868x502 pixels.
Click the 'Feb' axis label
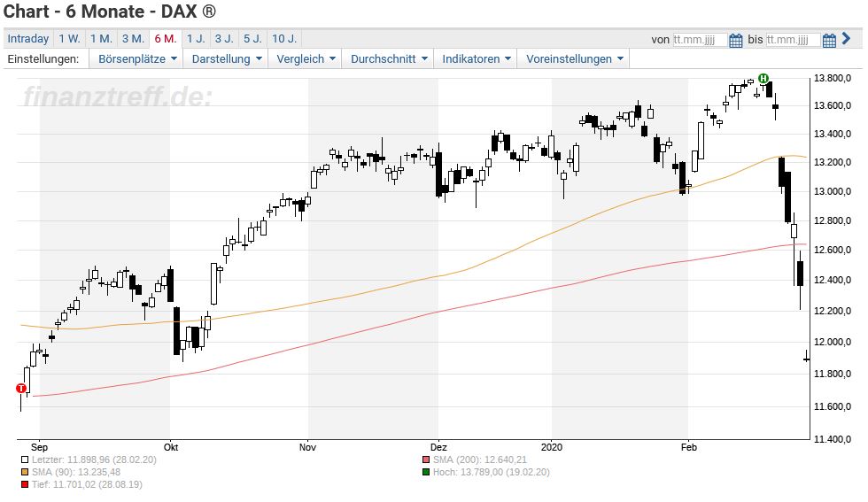click(x=689, y=447)
